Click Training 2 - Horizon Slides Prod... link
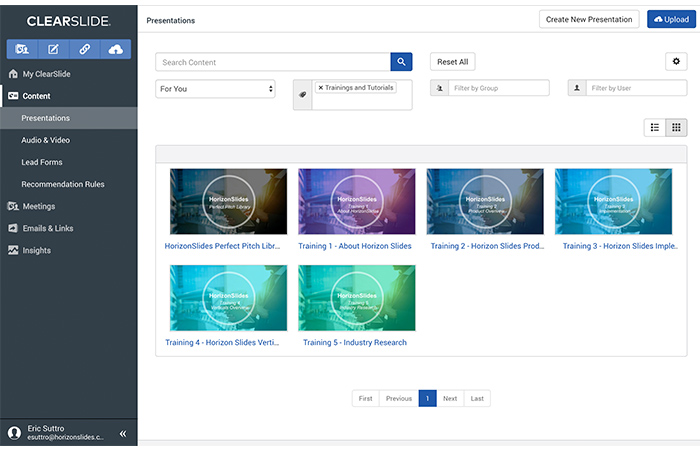Viewport: 700px width, 450px height. click(488, 246)
